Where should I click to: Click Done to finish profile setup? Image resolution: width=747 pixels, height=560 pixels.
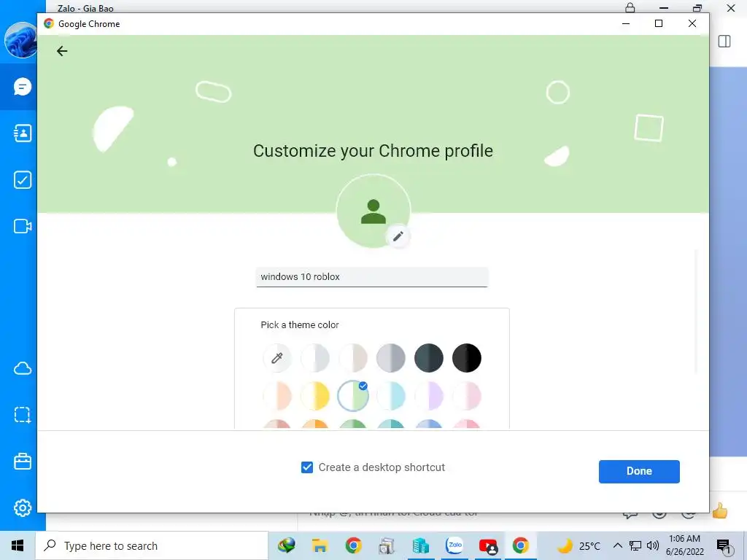click(x=639, y=472)
